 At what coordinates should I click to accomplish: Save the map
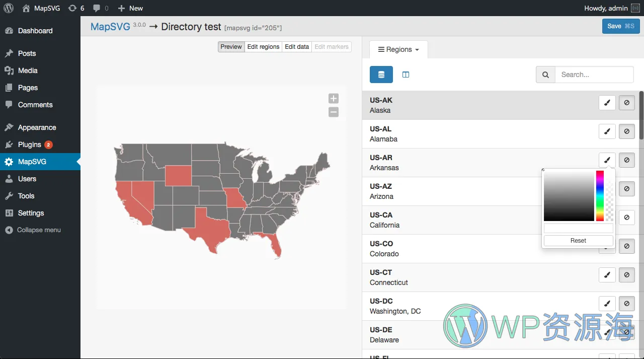(621, 26)
